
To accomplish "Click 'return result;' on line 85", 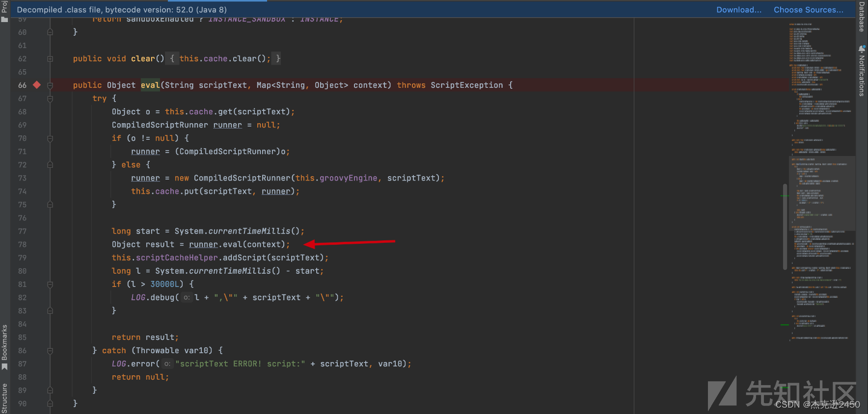I will pos(145,337).
